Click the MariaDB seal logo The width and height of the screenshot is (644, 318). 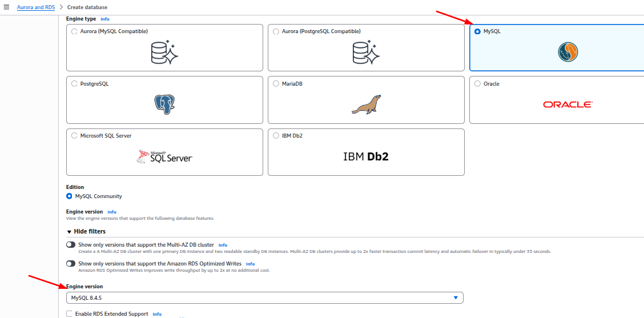click(367, 104)
